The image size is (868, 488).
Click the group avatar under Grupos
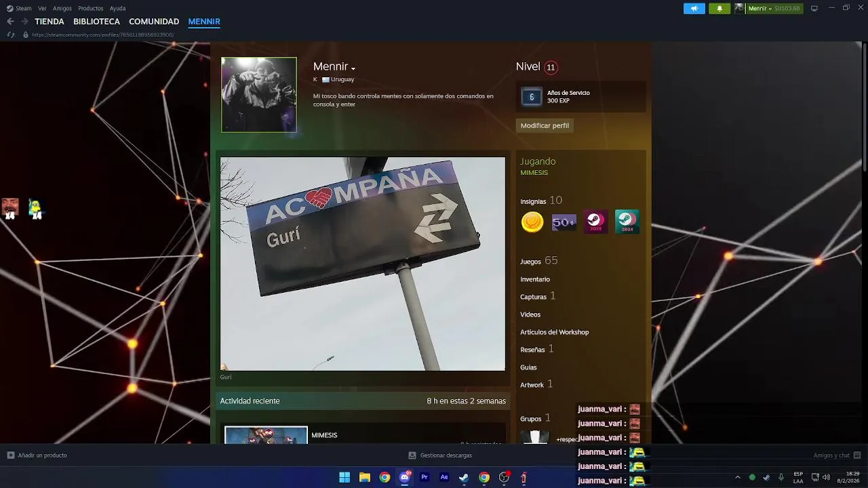pyautogui.click(x=534, y=437)
